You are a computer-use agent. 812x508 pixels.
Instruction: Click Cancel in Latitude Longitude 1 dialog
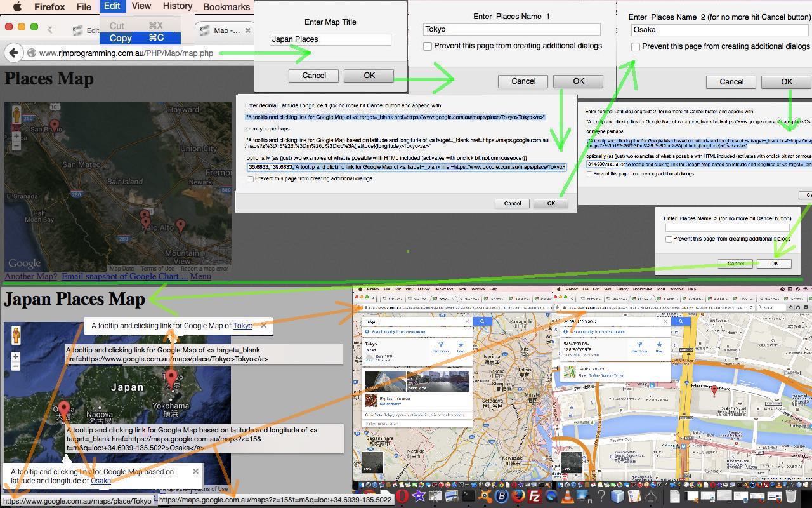coord(512,203)
